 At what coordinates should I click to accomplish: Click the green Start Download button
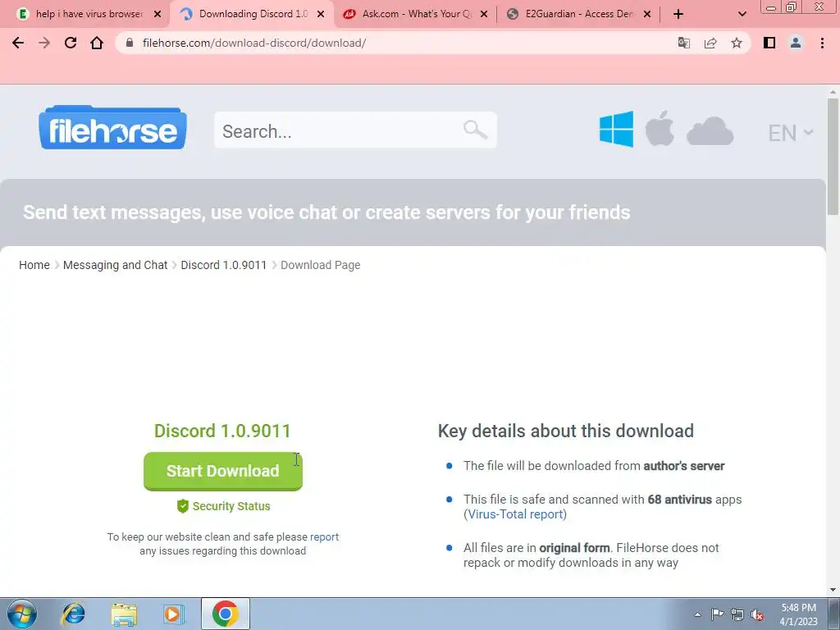(x=223, y=471)
